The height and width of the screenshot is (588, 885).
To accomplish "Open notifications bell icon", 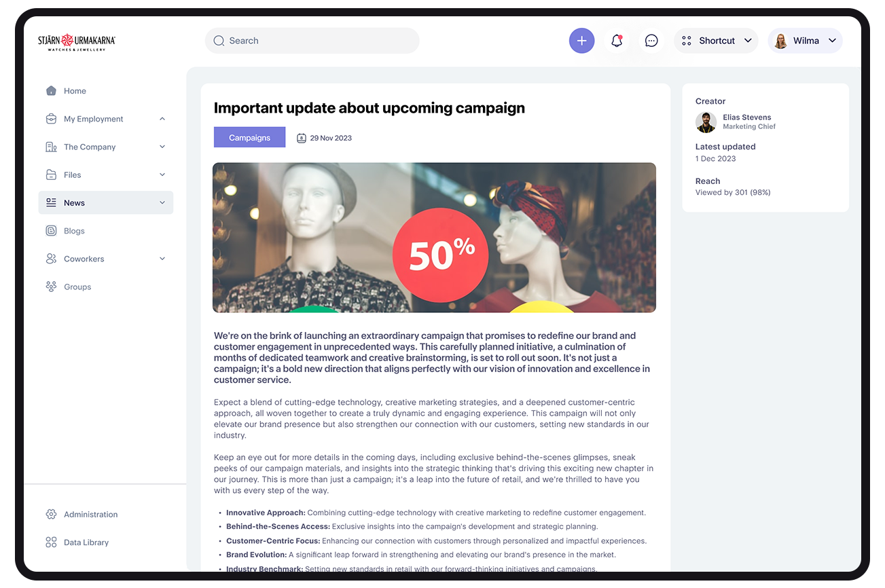I will click(x=617, y=41).
